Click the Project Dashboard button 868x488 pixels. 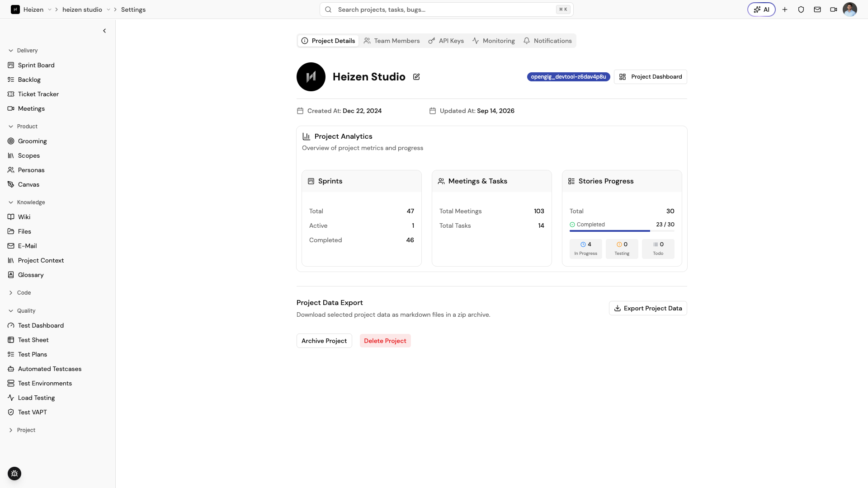[651, 77]
